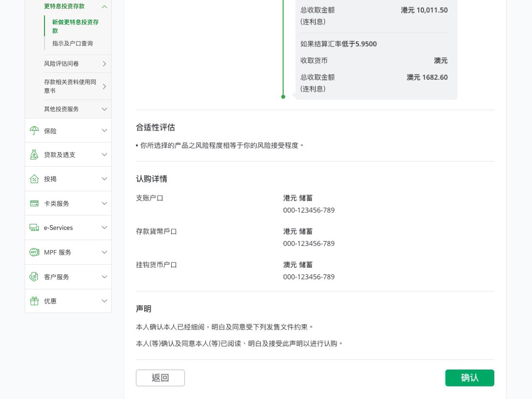Open the 贷款及透支 menu label
Image resolution: width=532 pixels, height=399 pixels.
(x=59, y=155)
